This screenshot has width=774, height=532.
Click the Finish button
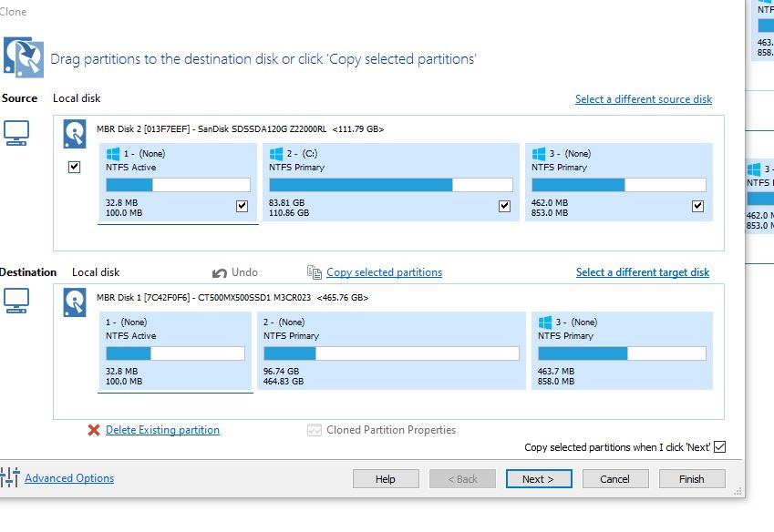(x=691, y=479)
